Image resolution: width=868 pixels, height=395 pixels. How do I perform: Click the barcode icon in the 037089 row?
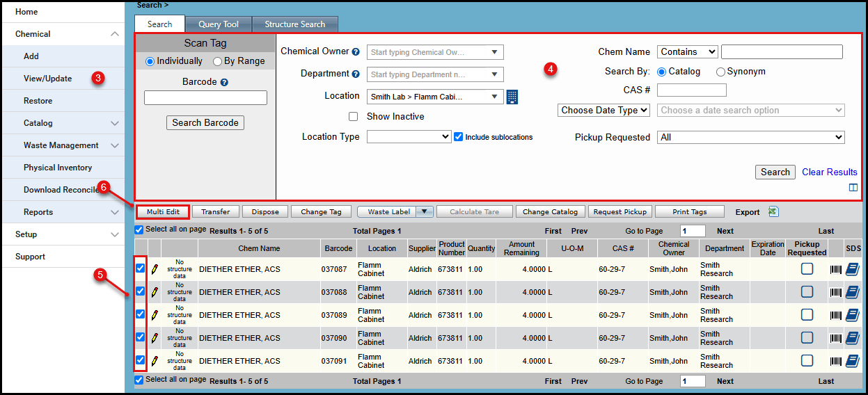coord(835,315)
